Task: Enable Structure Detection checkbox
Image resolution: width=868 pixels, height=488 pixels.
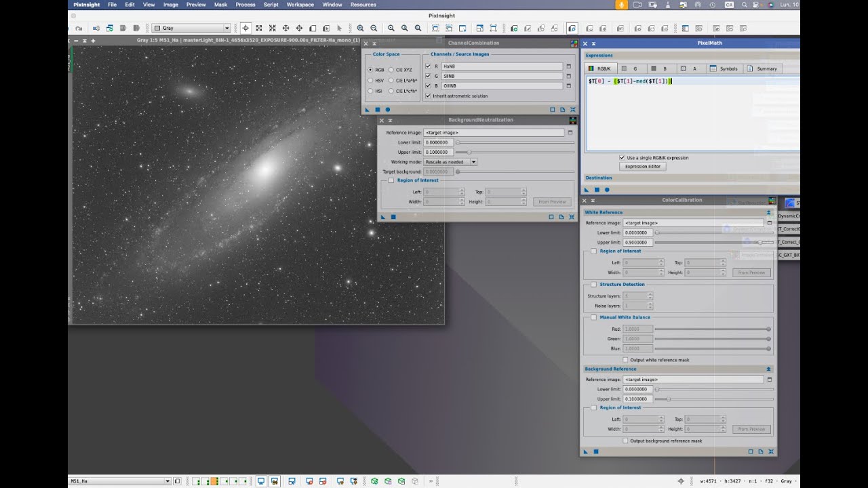Action: [x=594, y=285]
